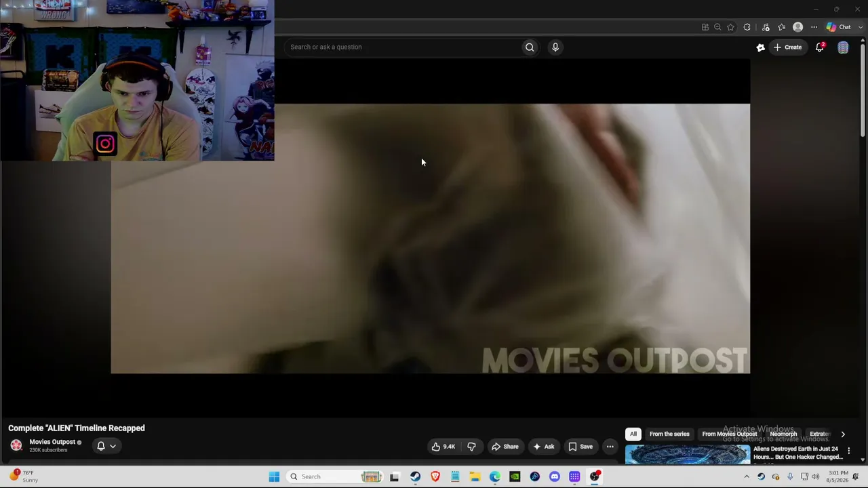868x488 pixels.
Task: Click the YouTube search magnifier button
Action: tap(530, 47)
